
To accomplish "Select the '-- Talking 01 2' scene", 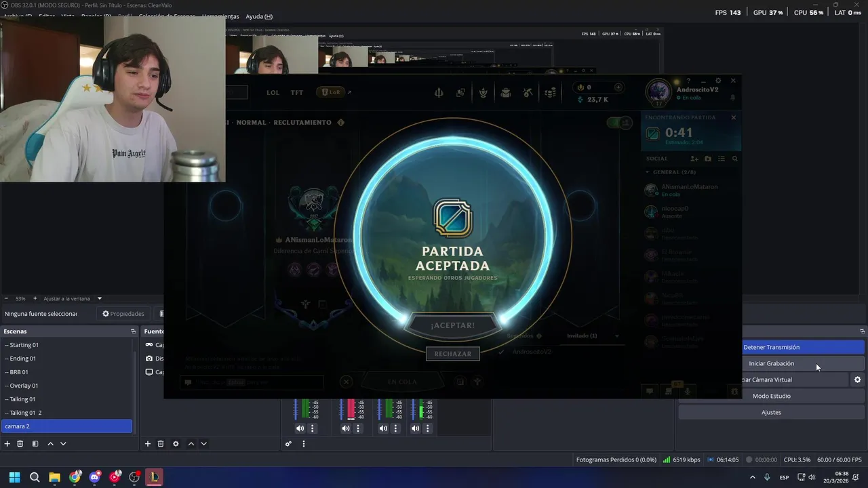I will (67, 413).
